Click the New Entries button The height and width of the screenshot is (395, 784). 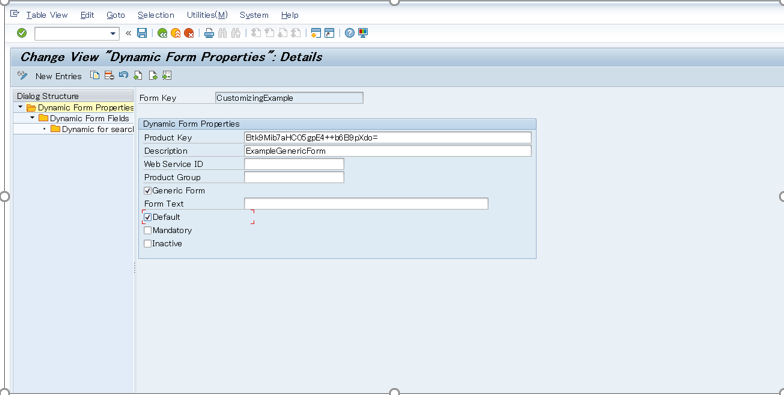pyautogui.click(x=58, y=76)
